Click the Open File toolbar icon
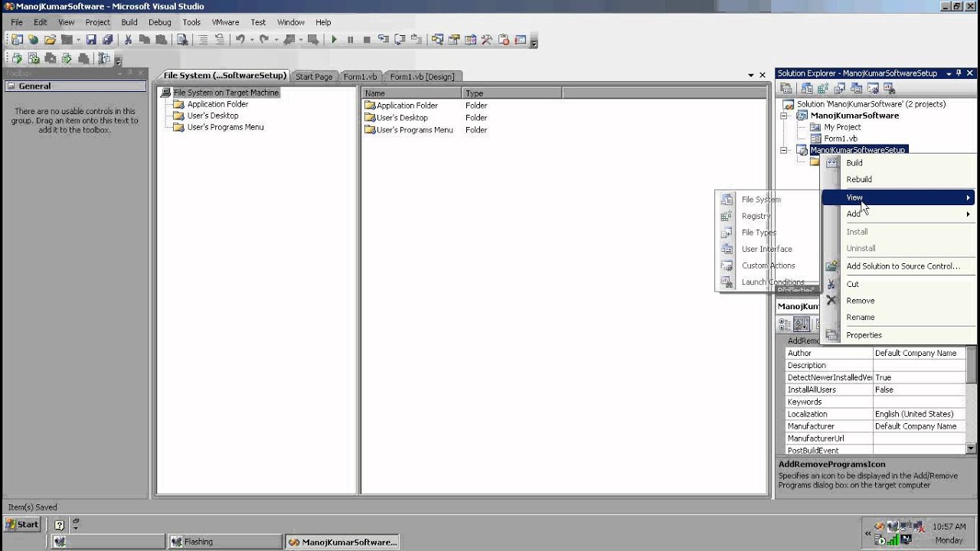Viewport: 980px width, 551px height. tap(50, 40)
